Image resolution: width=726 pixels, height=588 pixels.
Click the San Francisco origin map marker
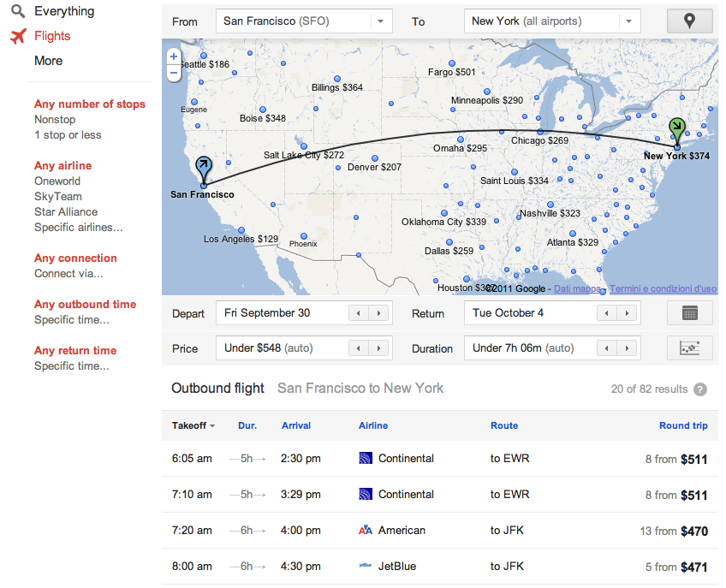[203, 168]
